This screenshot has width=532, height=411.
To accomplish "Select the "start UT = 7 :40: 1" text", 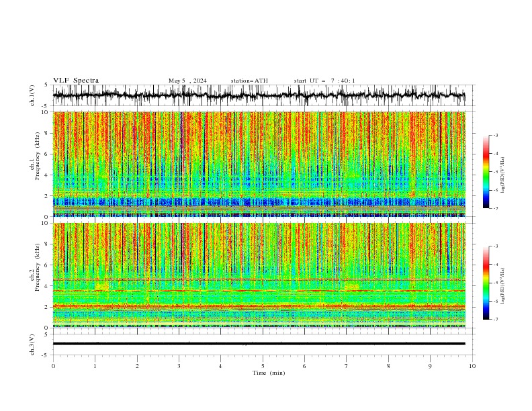I will [324, 81].
